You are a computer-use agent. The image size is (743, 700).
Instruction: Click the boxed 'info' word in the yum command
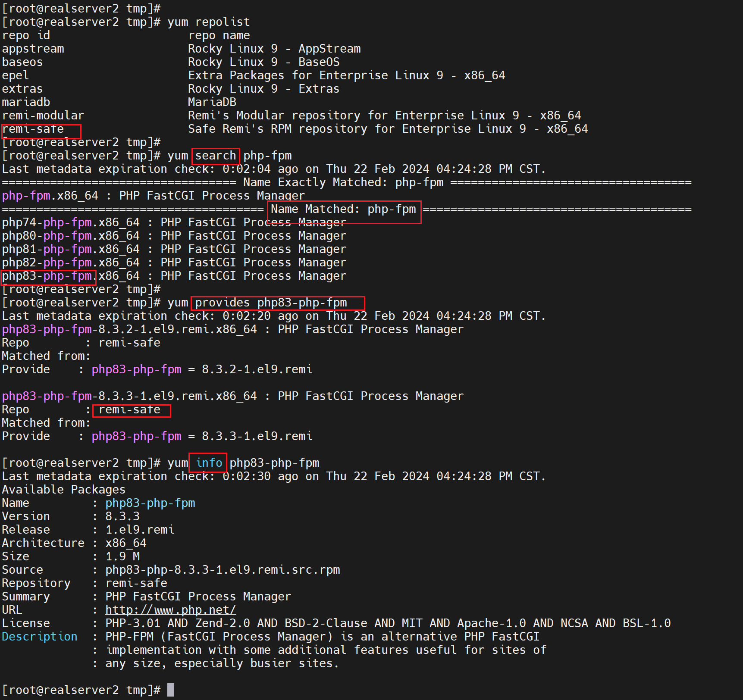pos(208,463)
